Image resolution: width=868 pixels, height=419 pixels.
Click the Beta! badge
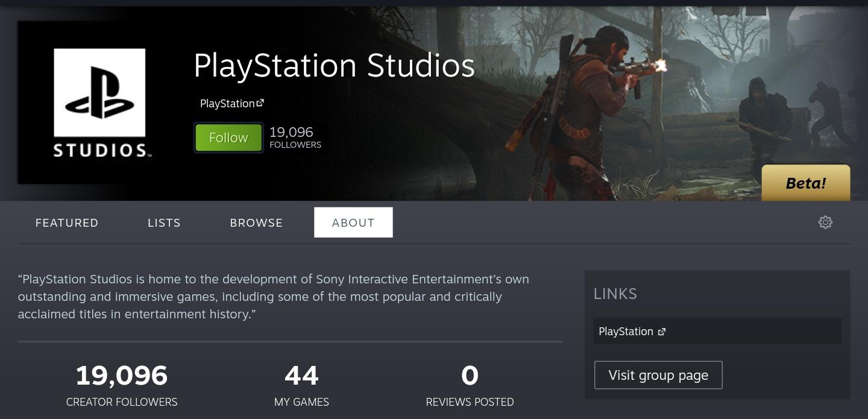tap(805, 182)
